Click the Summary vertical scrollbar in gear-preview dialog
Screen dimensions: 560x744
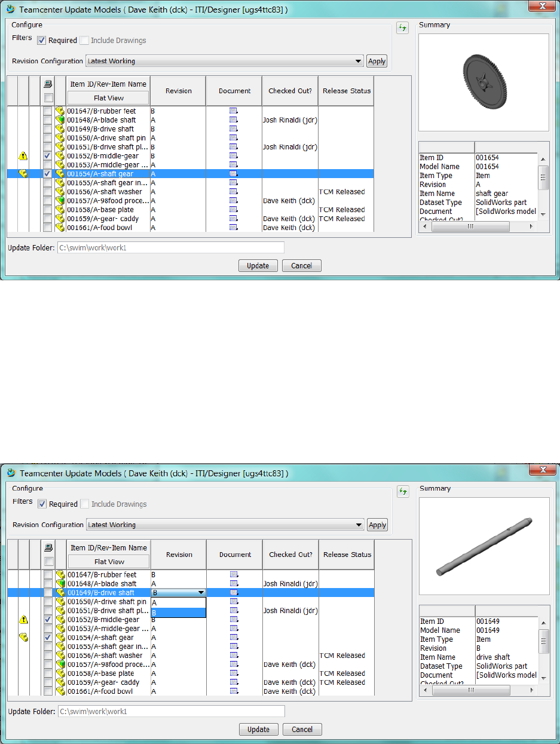[543, 186]
